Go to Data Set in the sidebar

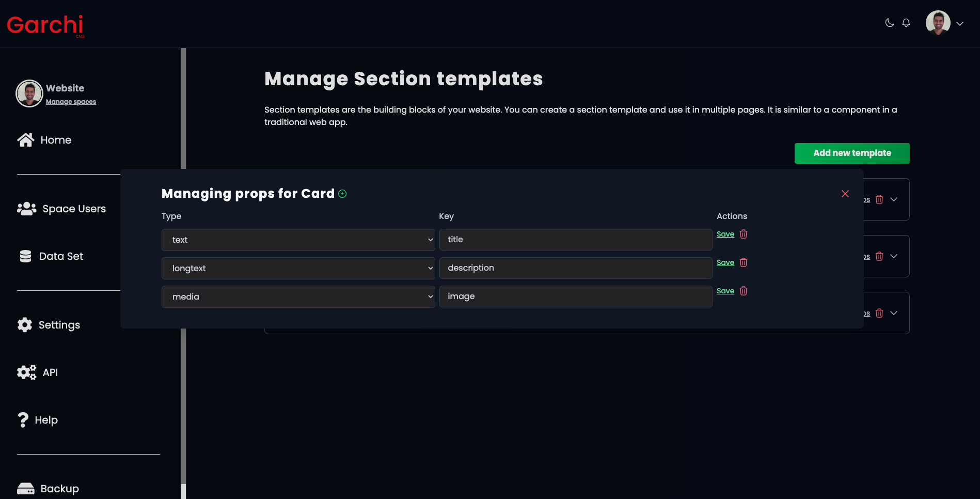tap(51, 256)
